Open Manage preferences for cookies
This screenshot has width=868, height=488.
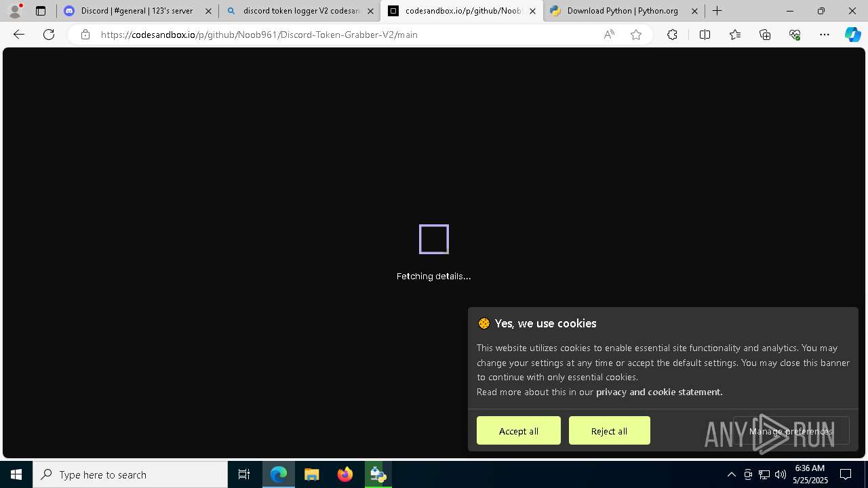(x=791, y=430)
